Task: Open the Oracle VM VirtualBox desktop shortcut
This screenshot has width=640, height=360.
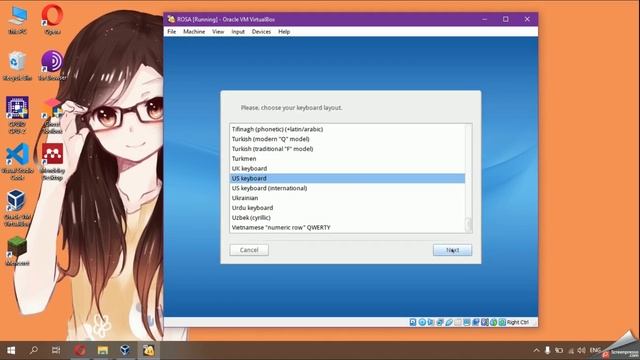Action: click(18, 208)
